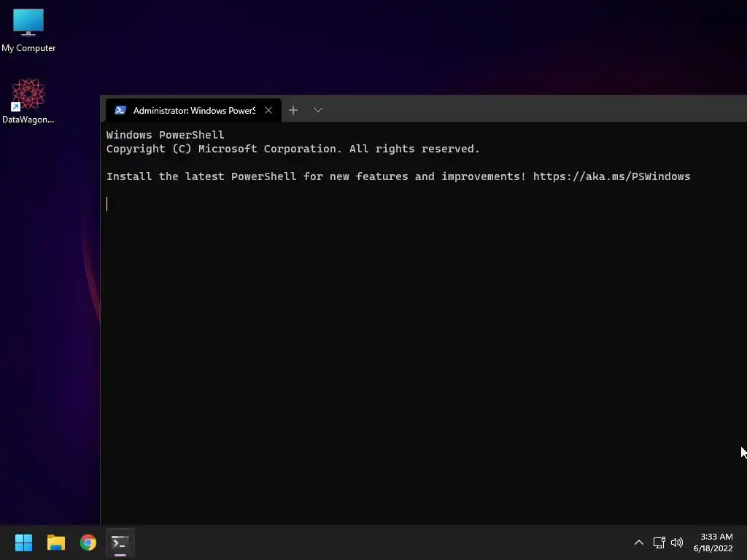Viewport: 747px width, 560px height.
Task: Open the My Computer desktop icon
Action: click(28, 29)
